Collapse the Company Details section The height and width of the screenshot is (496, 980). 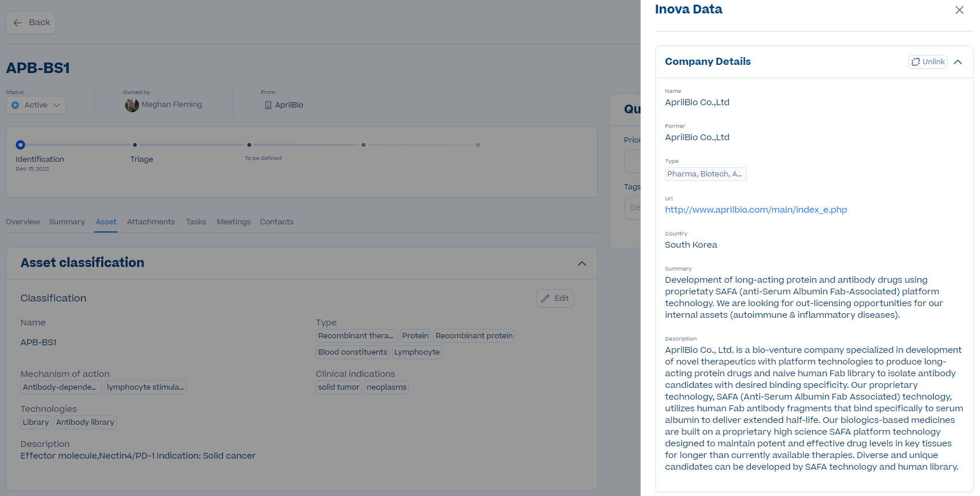point(958,62)
